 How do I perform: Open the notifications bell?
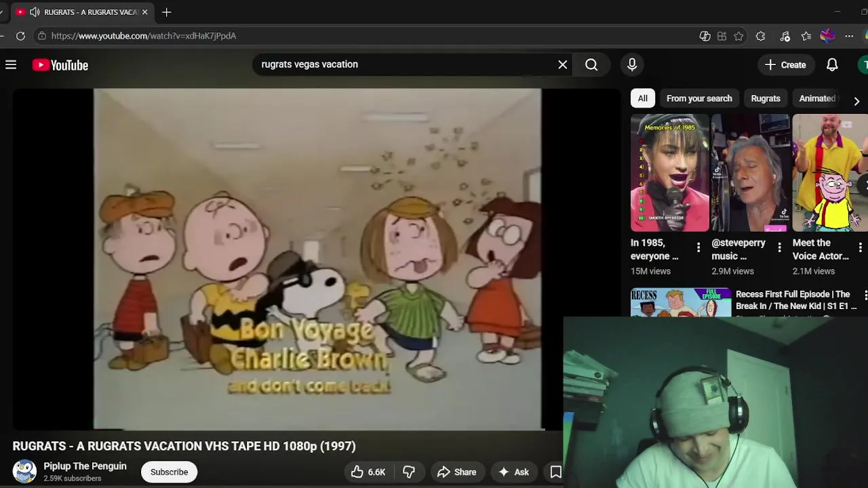tap(832, 65)
